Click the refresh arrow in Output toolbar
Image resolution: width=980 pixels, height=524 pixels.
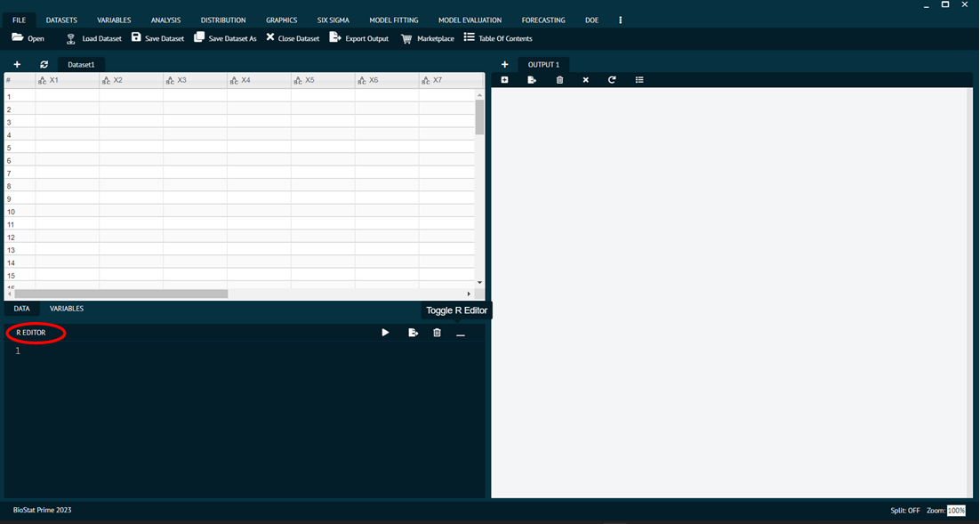tap(612, 80)
